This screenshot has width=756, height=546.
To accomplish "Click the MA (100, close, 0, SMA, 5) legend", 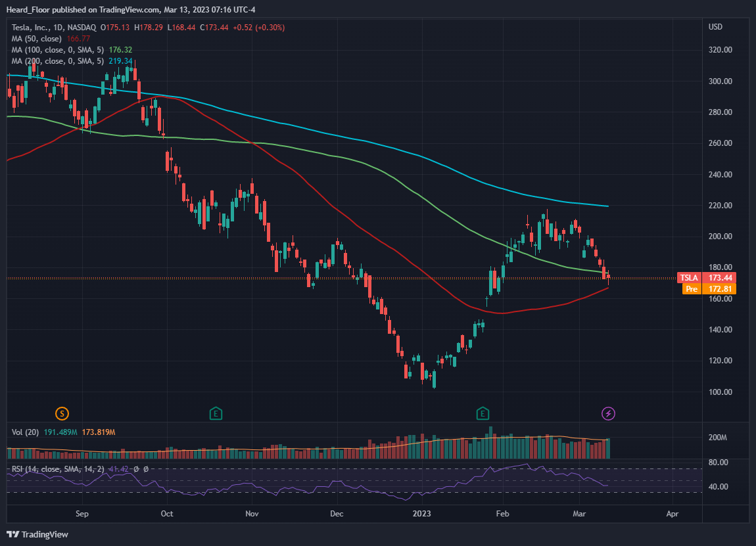I will (58, 50).
